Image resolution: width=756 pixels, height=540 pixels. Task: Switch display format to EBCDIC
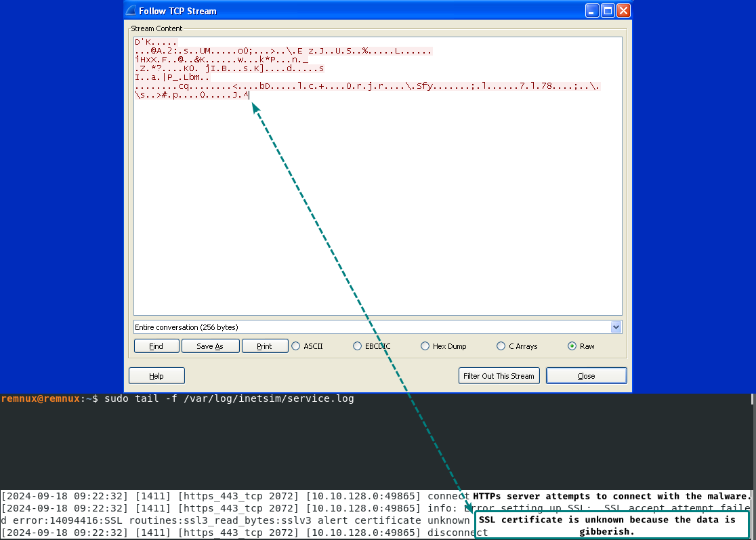click(357, 346)
